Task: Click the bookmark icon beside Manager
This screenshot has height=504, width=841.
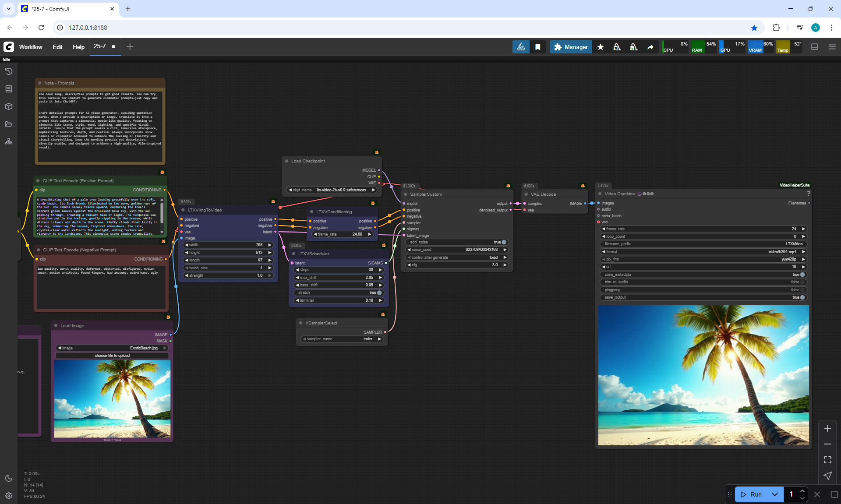Action: coord(538,47)
